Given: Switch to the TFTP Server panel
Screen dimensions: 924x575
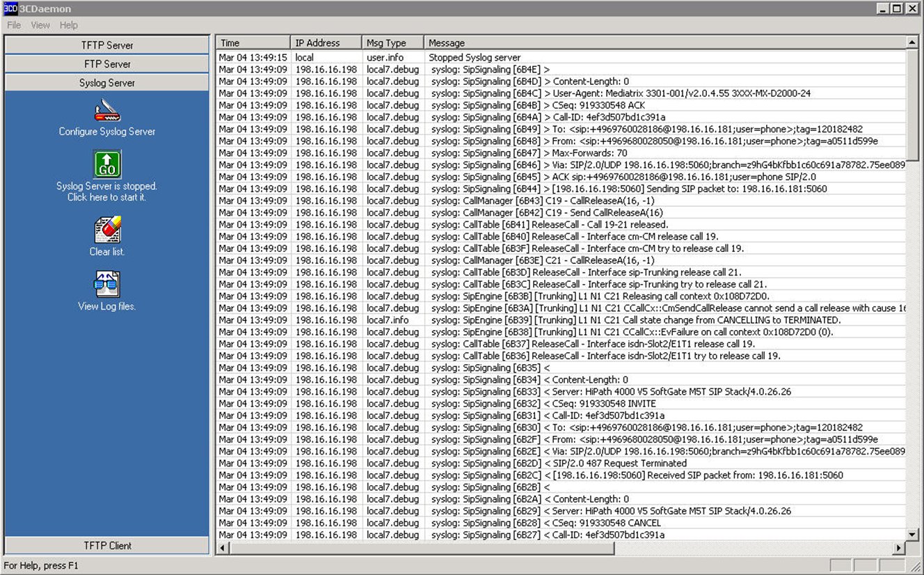Looking at the screenshot, I should pos(107,45).
